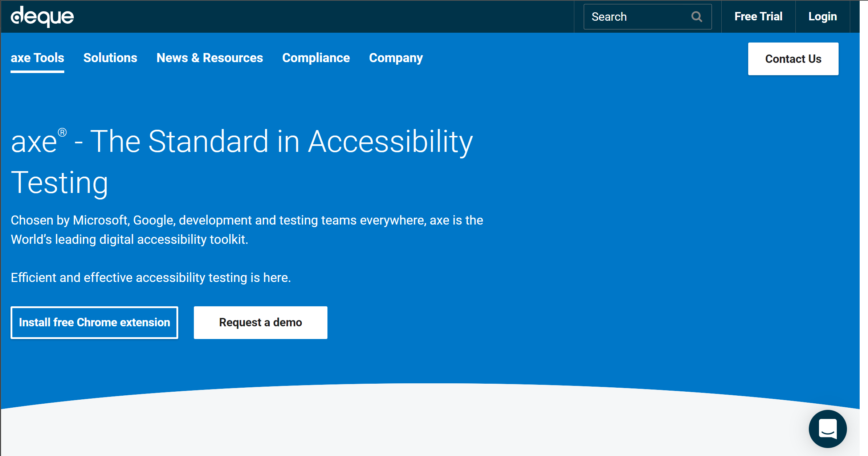Open the Solutions menu

point(110,58)
